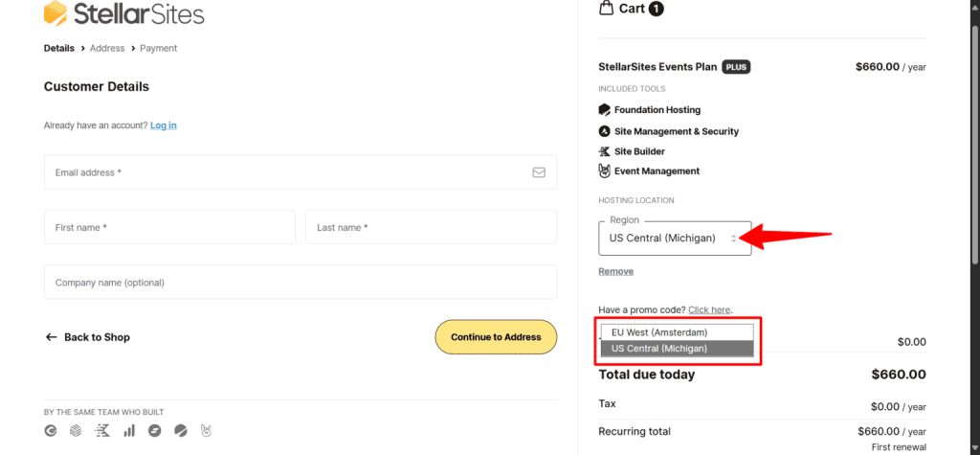
Task: Click the left arrow beside Back to Shop
Action: [x=52, y=337]
